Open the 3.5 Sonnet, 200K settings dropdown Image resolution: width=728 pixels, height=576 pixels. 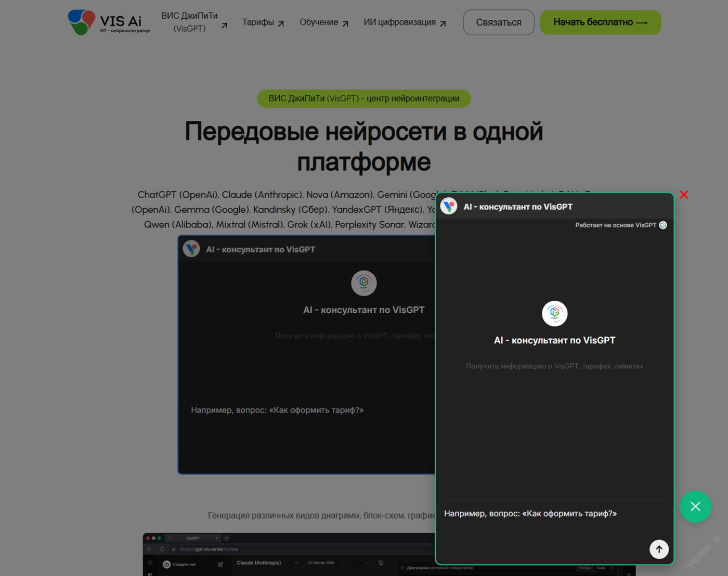(x=321, y=562)
